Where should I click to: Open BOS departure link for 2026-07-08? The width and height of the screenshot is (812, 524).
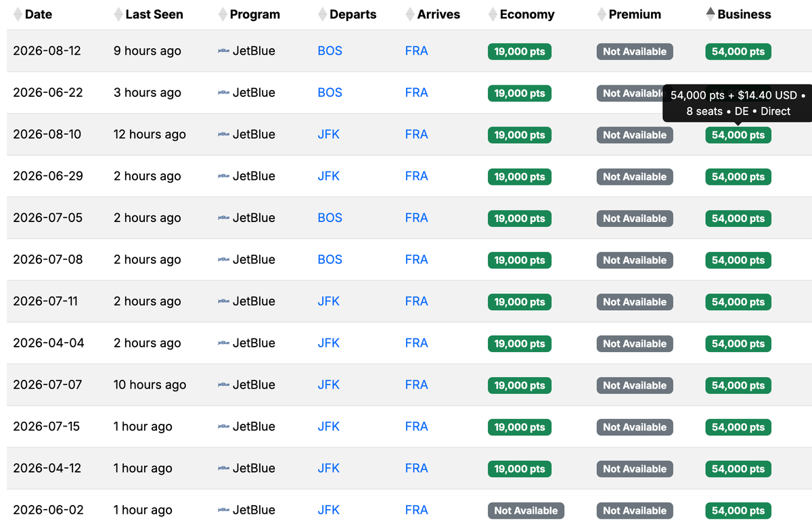coord(330,260)
